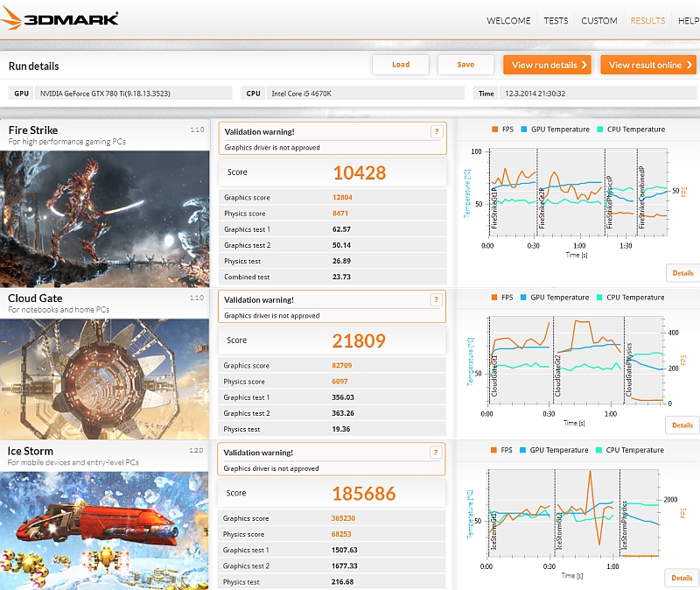
Task: Click the Cloud Gate performance graph
Action: pos(576,360)
